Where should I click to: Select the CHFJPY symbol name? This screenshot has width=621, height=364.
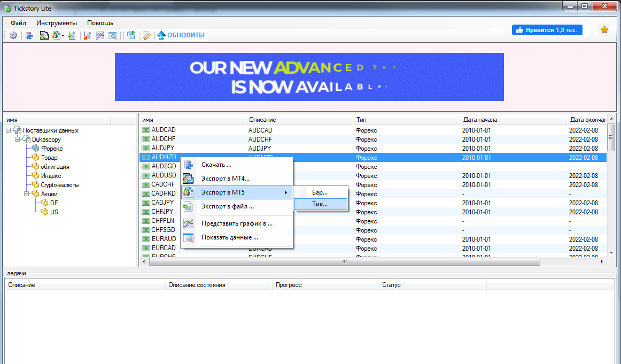tap(162, 212)
